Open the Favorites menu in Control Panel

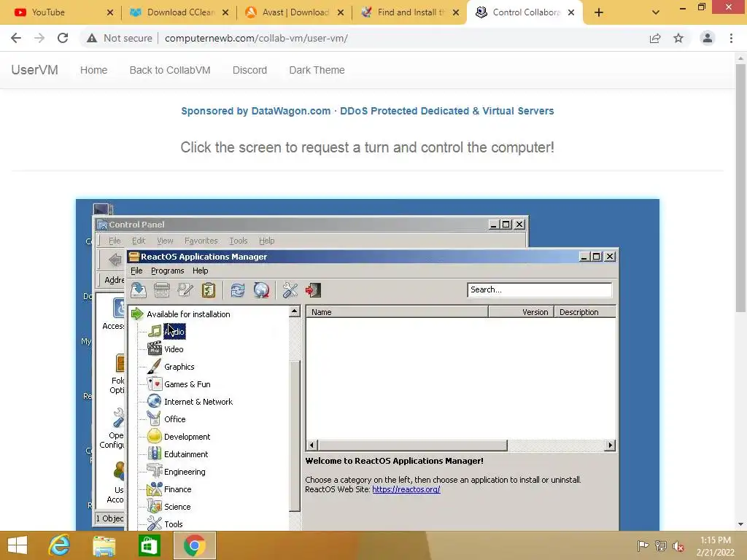coord(201,241)
